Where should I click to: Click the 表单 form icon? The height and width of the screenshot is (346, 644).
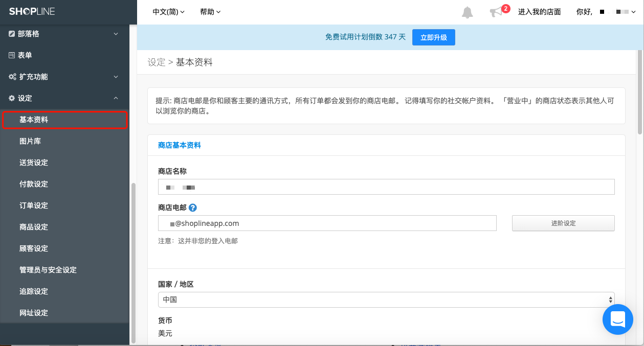tap(12, 55)
